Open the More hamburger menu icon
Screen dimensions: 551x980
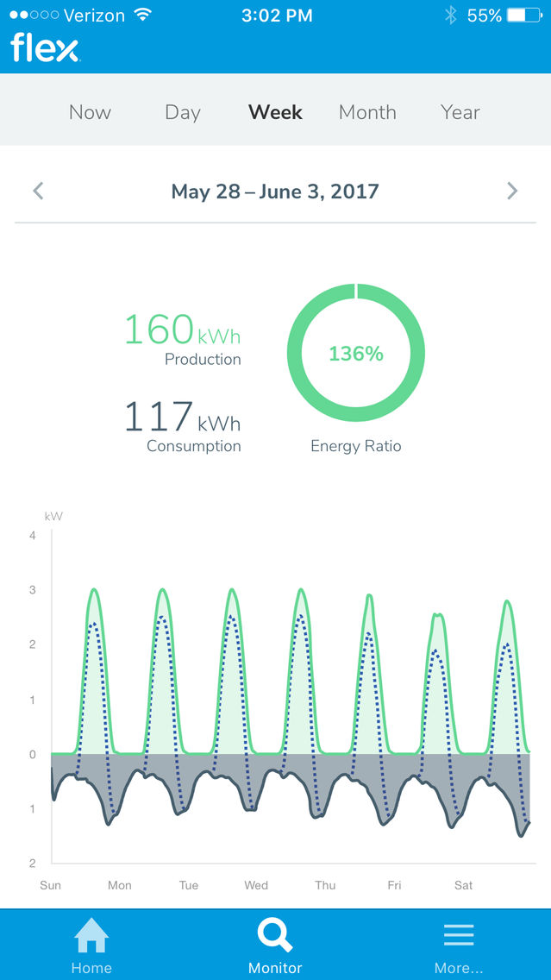click(459, 935)
